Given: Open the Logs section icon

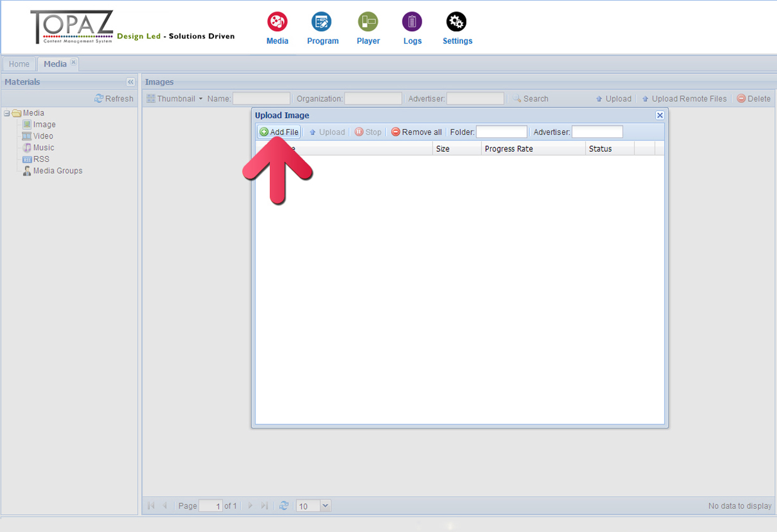Looking at the screenshot, I should (412, 23).
